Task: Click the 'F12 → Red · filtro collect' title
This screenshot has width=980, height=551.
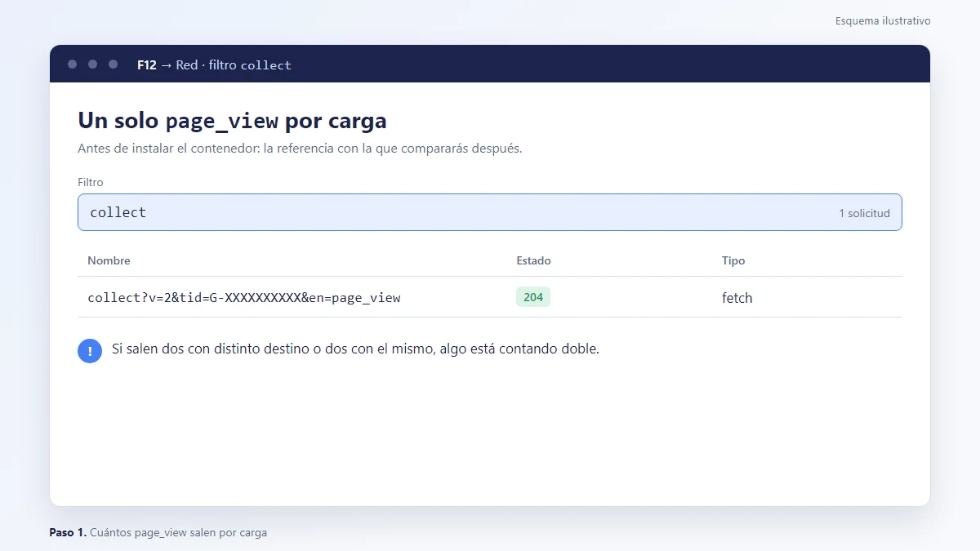Action: click(214, 64)
